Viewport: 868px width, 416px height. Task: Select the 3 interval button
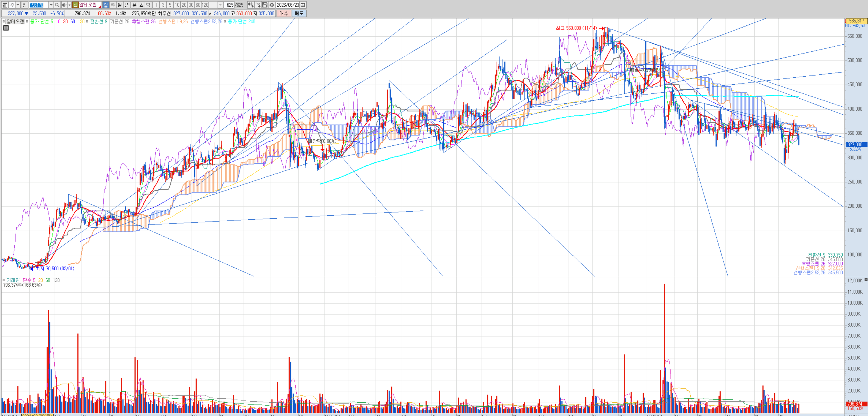[x=163, y=5]
